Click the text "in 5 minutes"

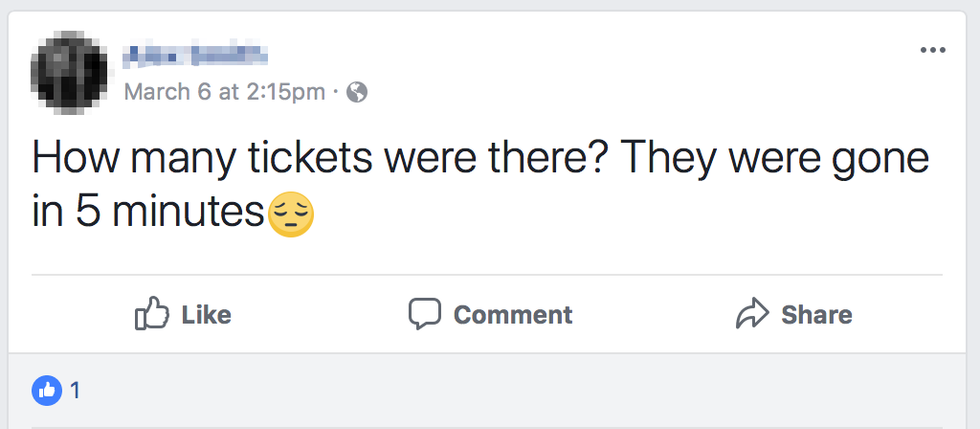coord(148,215)
